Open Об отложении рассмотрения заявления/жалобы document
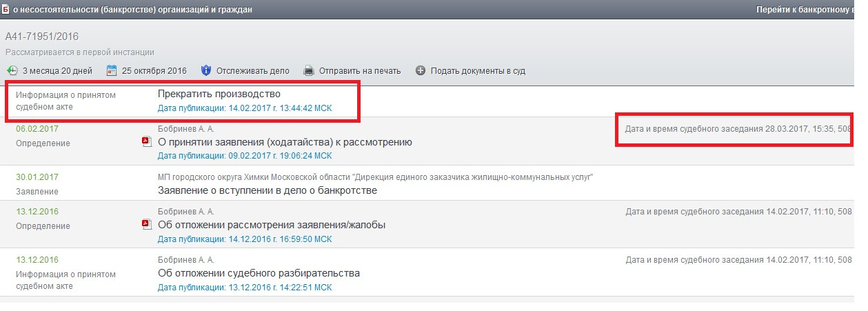The width and height of the screenshot is (868, 311). (x=272, y=225)
